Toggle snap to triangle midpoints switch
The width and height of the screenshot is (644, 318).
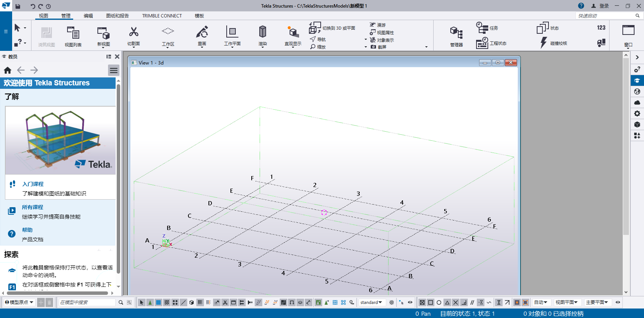[x=447, y=302]
